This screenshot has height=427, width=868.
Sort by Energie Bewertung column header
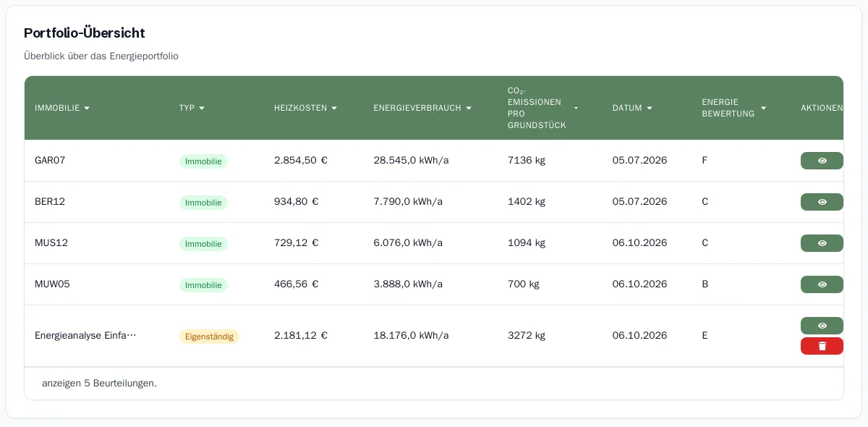point(733,108)
